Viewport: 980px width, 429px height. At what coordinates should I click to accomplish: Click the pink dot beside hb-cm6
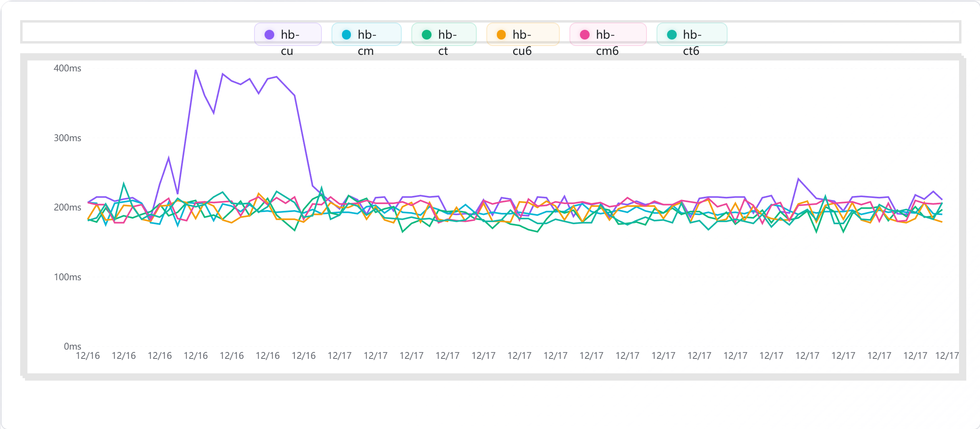(585, 35)
